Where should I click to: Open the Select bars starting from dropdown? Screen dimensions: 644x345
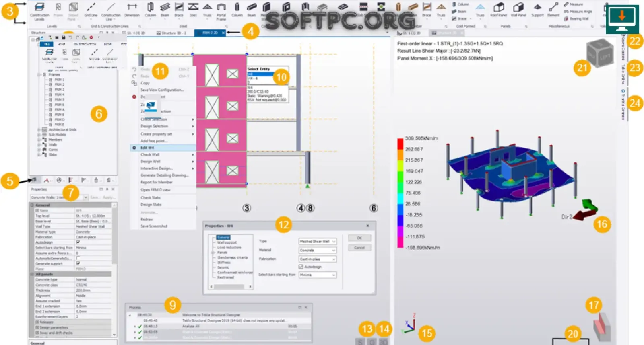click(x=317, y=275)
